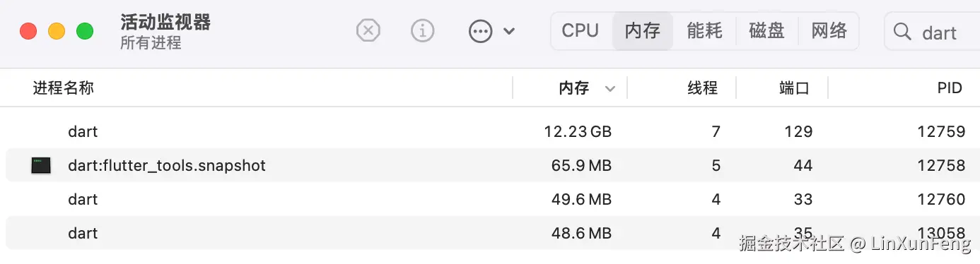Click the search field containing dart
Screen dimensions: 980x264
(932, 31)
